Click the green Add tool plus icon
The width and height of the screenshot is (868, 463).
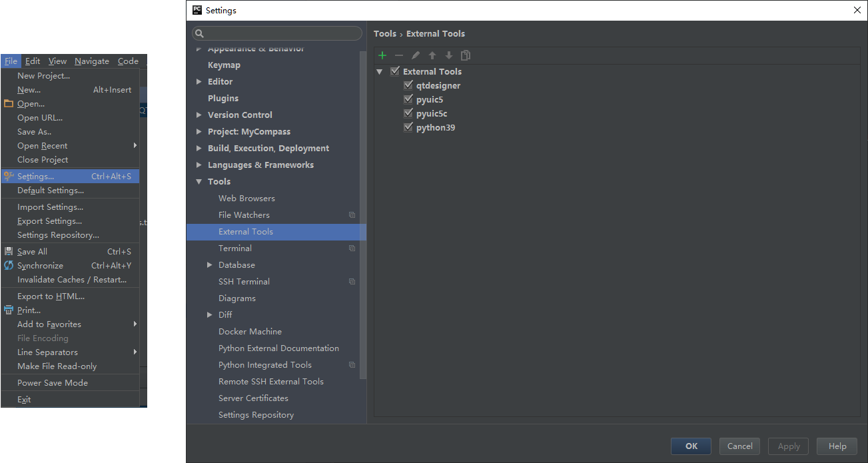coord(382,55)
